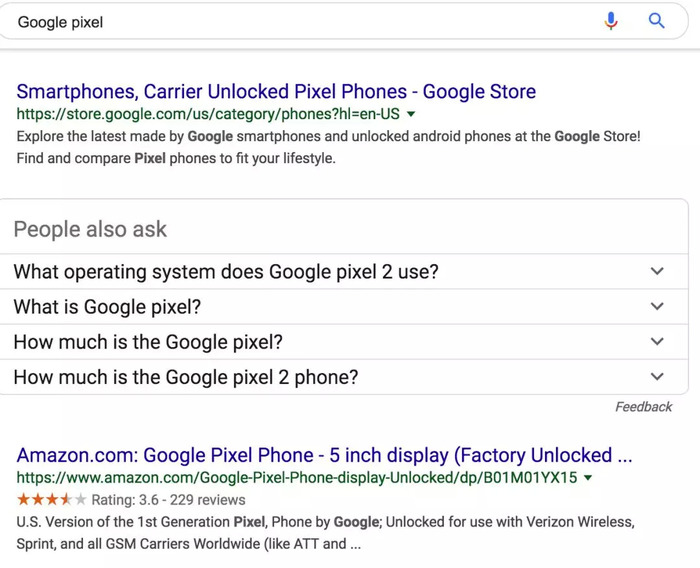Viewport: 700px width, 568px height.
Task: Open the Amazon.com Google Pixel Phone result
Action: (325, 455)
